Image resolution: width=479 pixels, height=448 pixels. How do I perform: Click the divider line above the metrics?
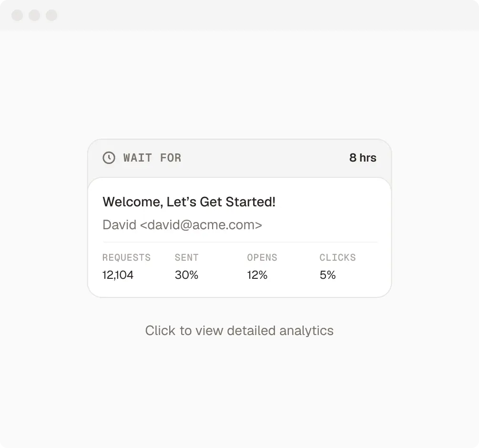240,243
